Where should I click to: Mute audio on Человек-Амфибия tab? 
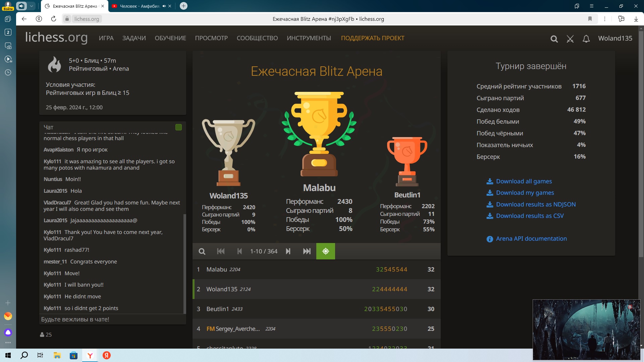point(164,6)
